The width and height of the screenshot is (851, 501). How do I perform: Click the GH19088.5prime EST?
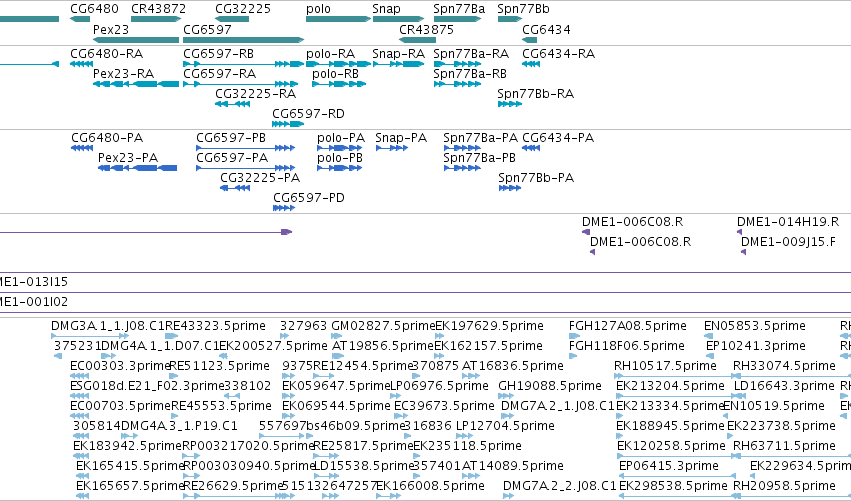[x=506, y=396]
